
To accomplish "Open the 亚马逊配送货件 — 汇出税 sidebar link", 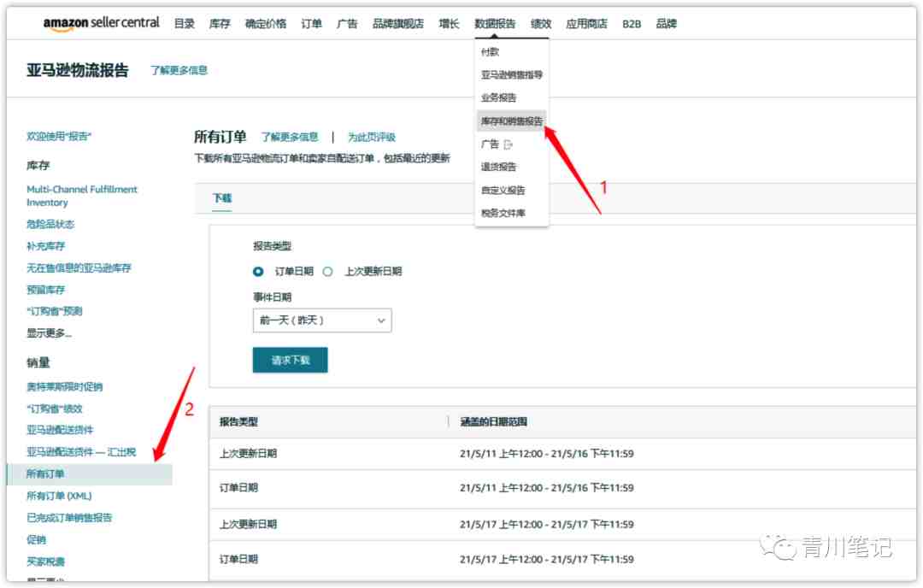I will (x=81, y=452).
